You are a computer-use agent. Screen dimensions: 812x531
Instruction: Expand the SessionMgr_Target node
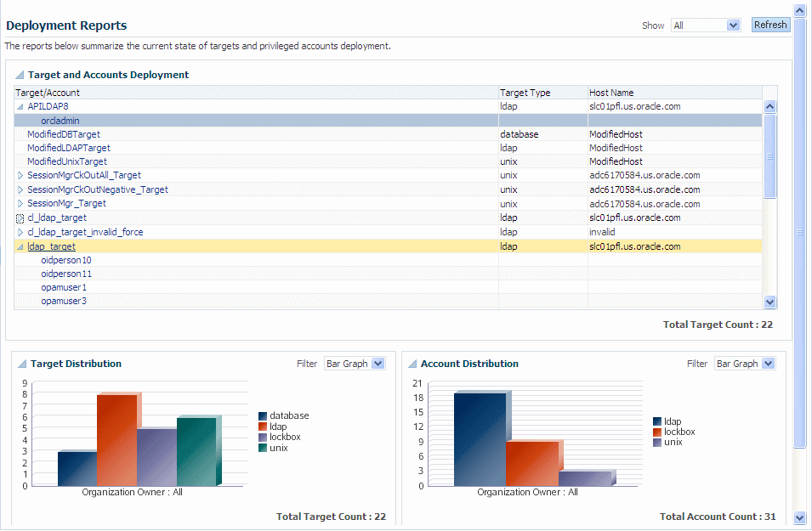tap(20, 203)
